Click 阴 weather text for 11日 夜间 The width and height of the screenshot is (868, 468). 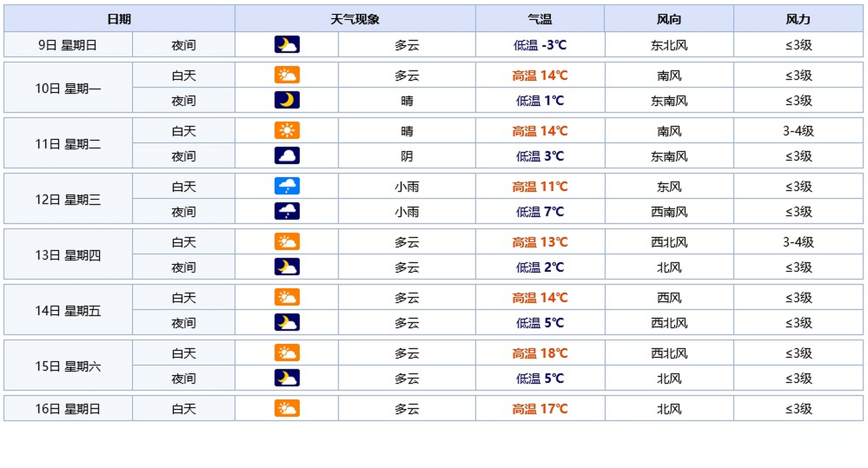pyautogui.click(x=407, y=156)
